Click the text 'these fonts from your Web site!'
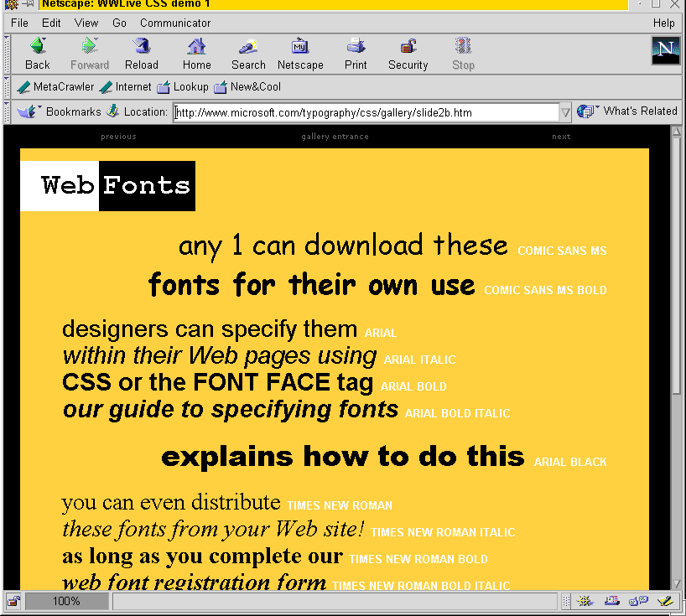 (213, 530)
